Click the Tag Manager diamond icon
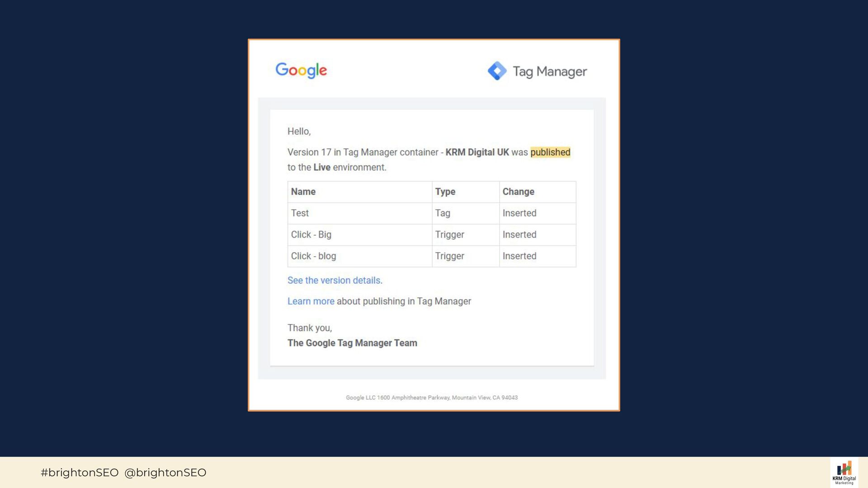The height and width of the screenshot is (488, 868). pos(497,71)
